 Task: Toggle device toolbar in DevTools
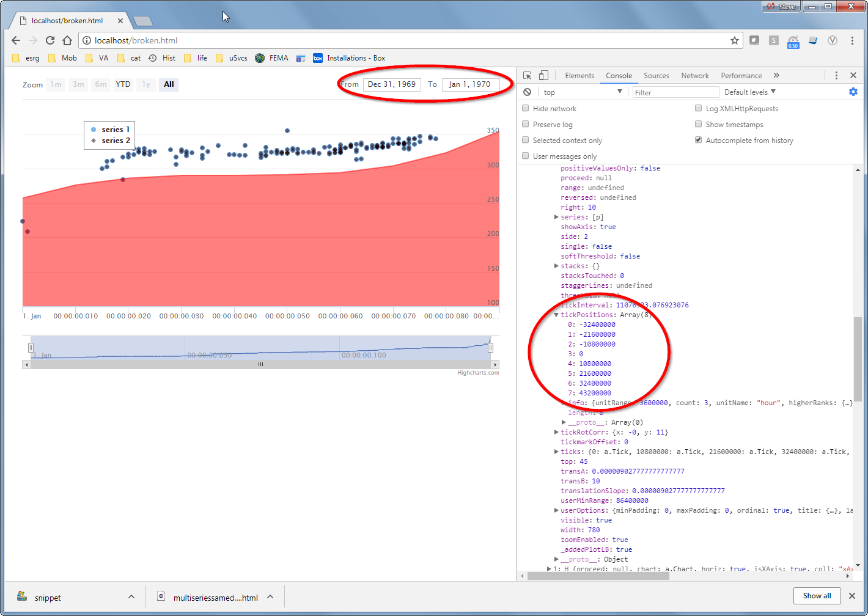[543, 76]
